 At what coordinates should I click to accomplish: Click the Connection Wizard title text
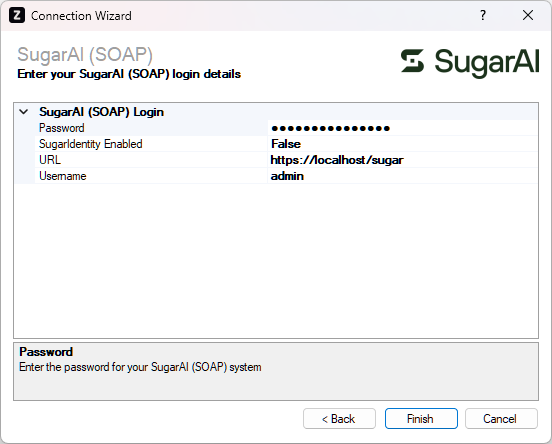81,15
